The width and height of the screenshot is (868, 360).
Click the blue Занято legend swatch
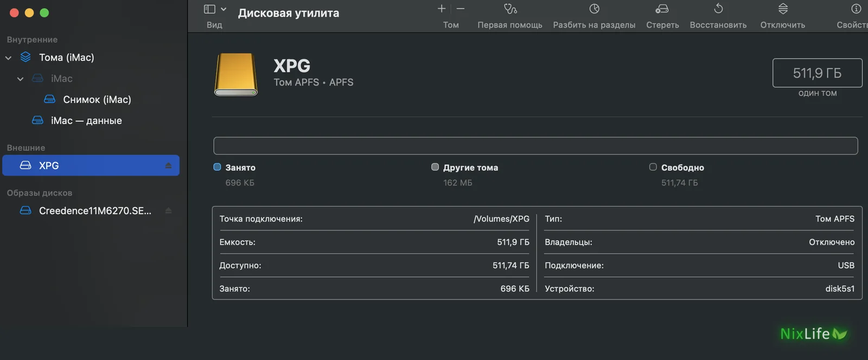[218, 167]
